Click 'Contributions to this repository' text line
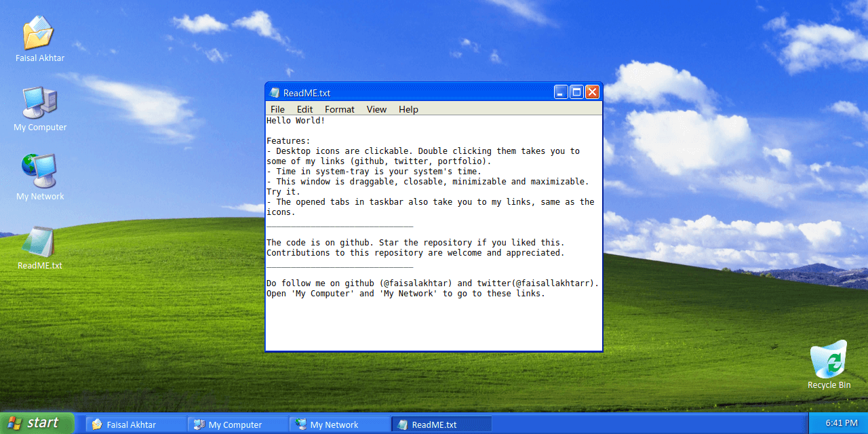 coord(415,253)
